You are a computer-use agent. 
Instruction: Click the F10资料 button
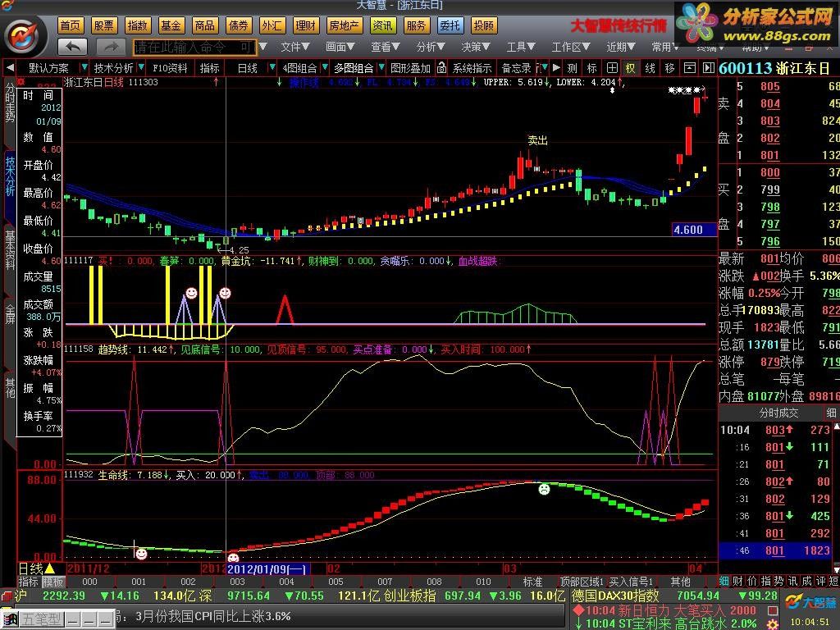[170, 68]
